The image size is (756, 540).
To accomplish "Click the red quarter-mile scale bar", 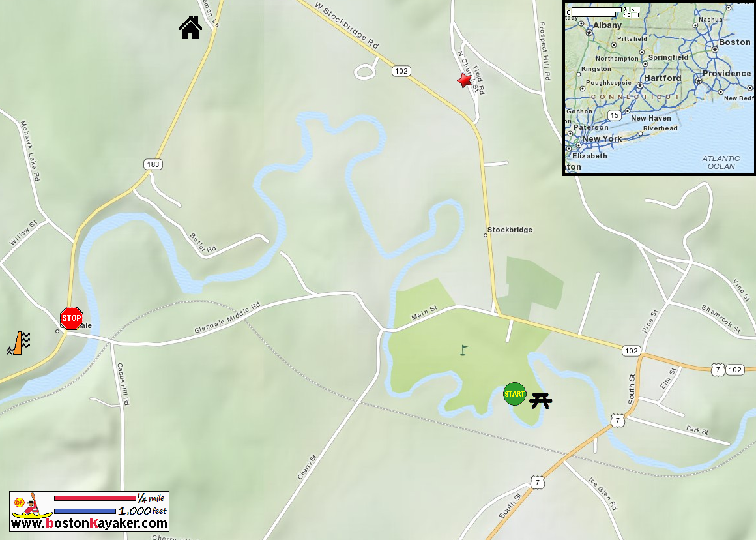I will 95,498.
